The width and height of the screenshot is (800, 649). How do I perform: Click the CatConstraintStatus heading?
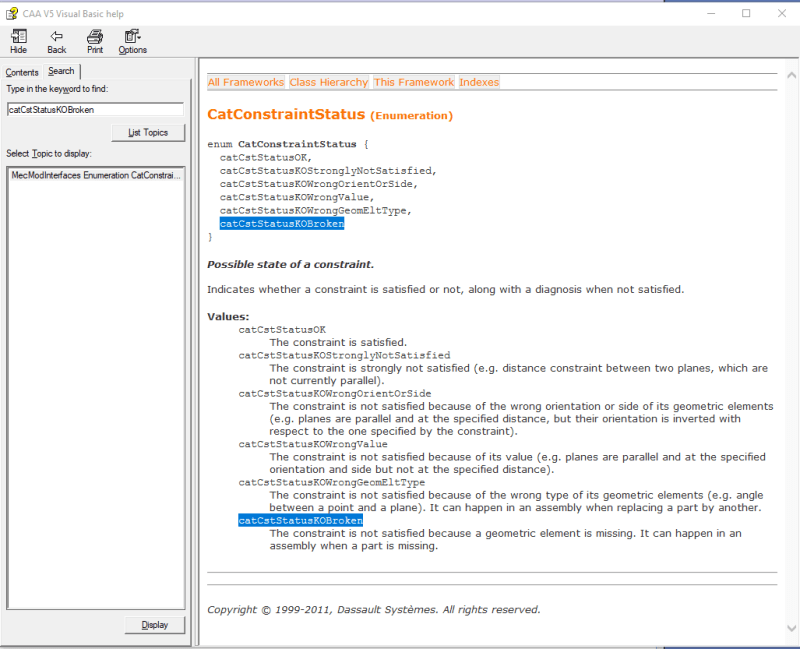tap(286, 114)
